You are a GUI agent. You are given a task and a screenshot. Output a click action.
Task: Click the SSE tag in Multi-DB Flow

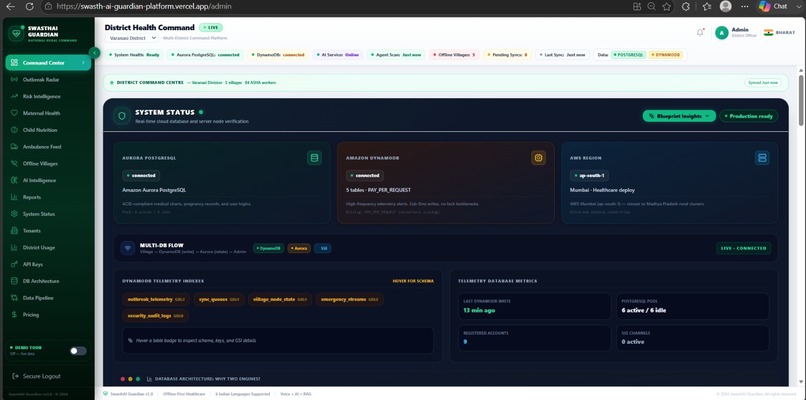coord(323,248)
